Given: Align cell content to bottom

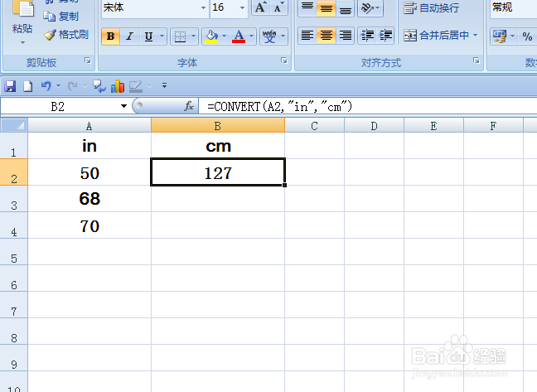Looking at the screenshot, I should click(x=346, y=7).
